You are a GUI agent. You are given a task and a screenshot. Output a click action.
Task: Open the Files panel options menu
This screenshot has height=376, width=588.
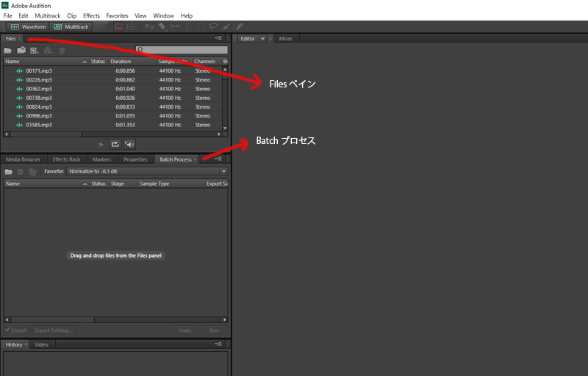[x=218, y=38]
